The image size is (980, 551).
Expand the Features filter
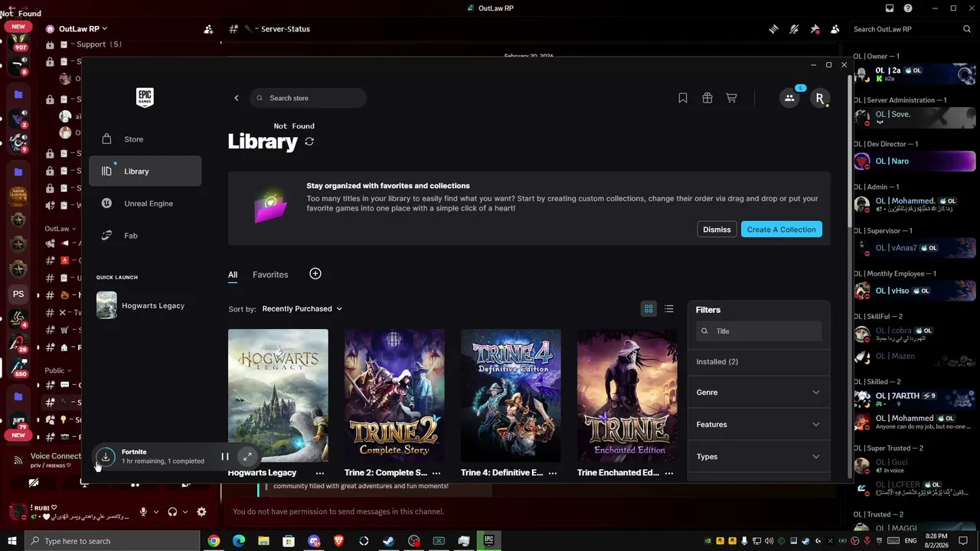(759, 425)
